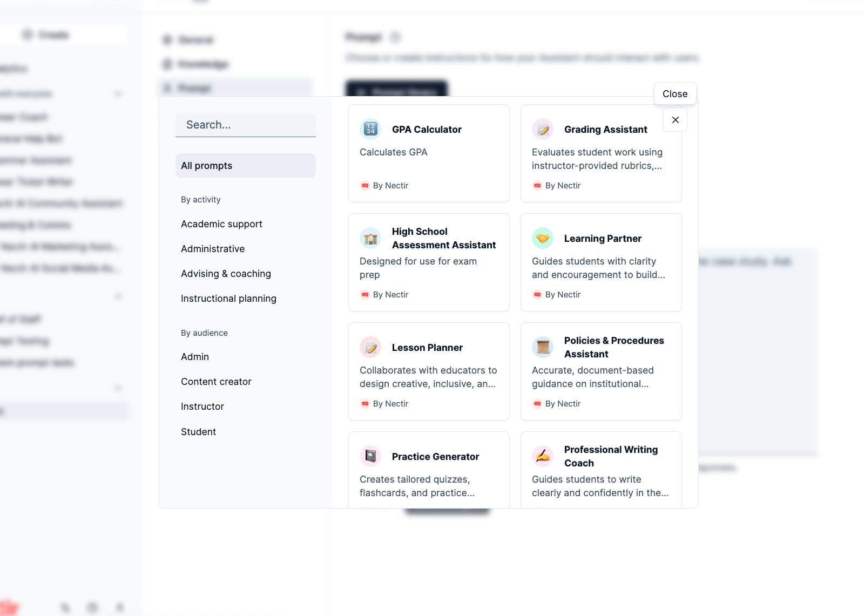The height and width of the screenshot is (616, 864).
Task: Click 'By Nectir' under Lesson Planner
Action: click(390, 404)
